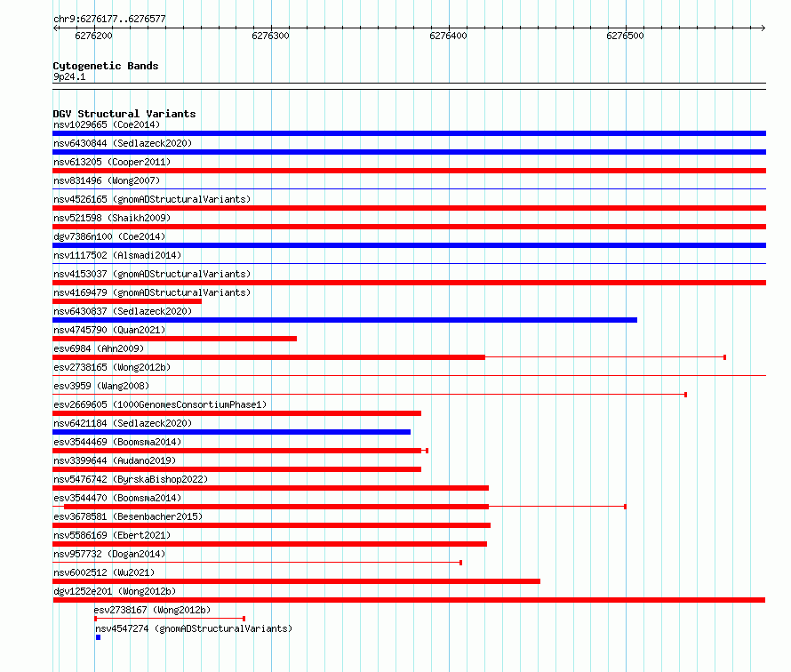Image resolution: width=791 pixels, height=672 pixels.
Task: Click the blue bar of nsv6421184
Action: [232, 432]
